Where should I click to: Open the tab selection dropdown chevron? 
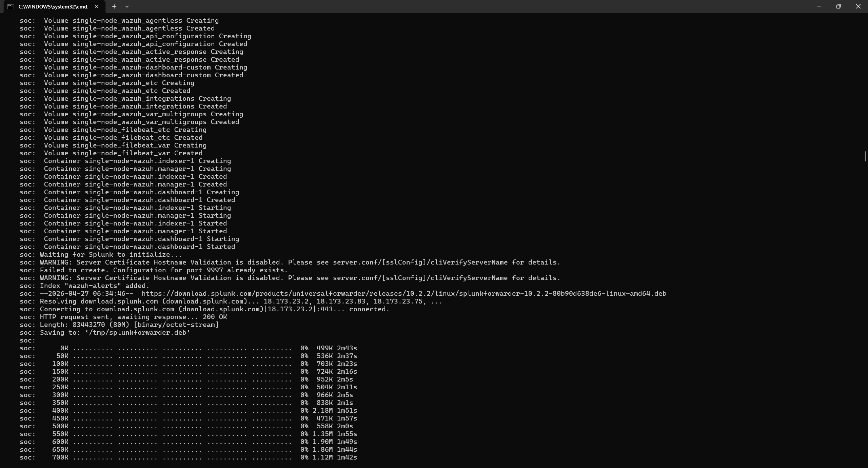(127, 6)
